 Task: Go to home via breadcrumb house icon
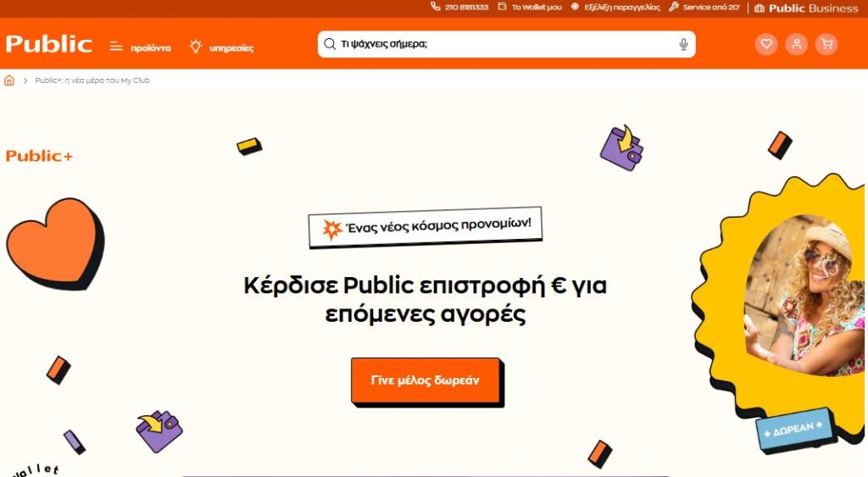pyautogui.click(x=9, y=80)
